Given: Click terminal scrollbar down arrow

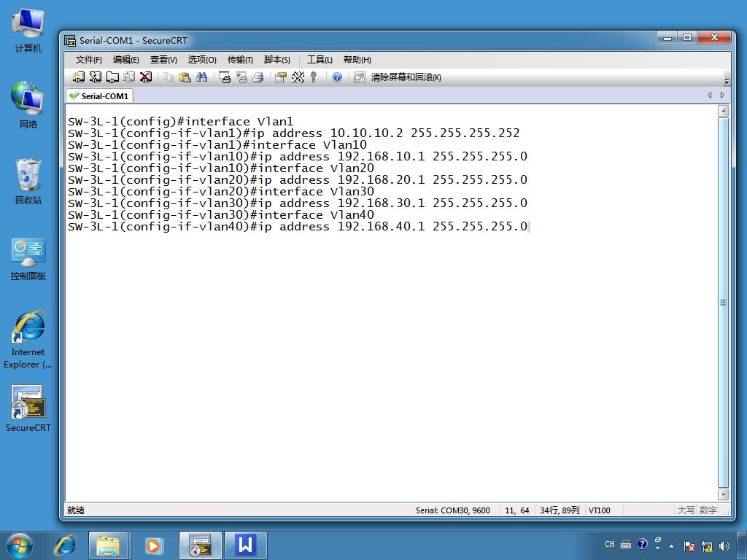Looking at the screenshot, I should (x=723, y=494).
